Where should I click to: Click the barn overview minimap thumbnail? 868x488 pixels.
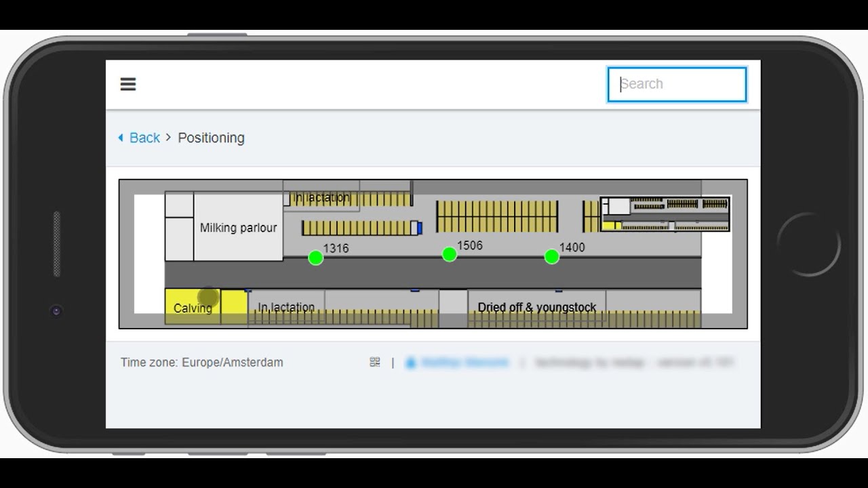point(665,214)
